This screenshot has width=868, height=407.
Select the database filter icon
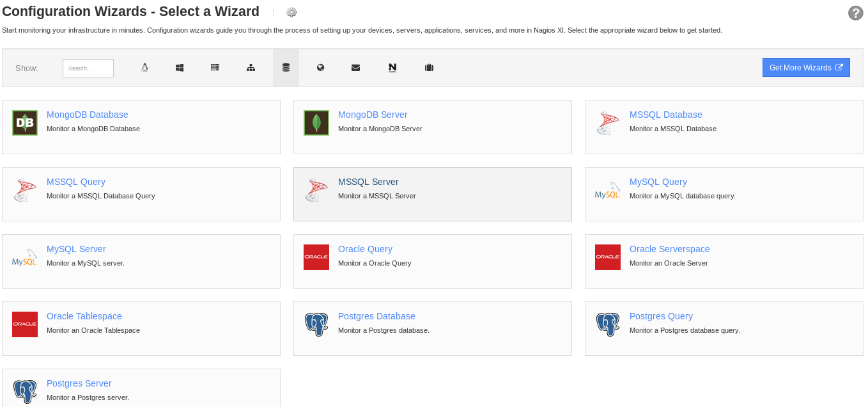click(x=286, y=67)
